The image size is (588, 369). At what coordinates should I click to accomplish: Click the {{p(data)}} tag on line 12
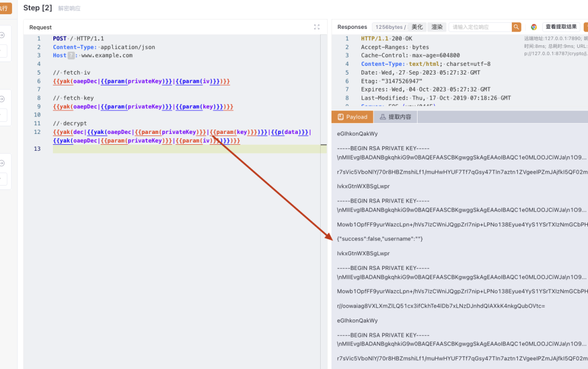point(290,132)
